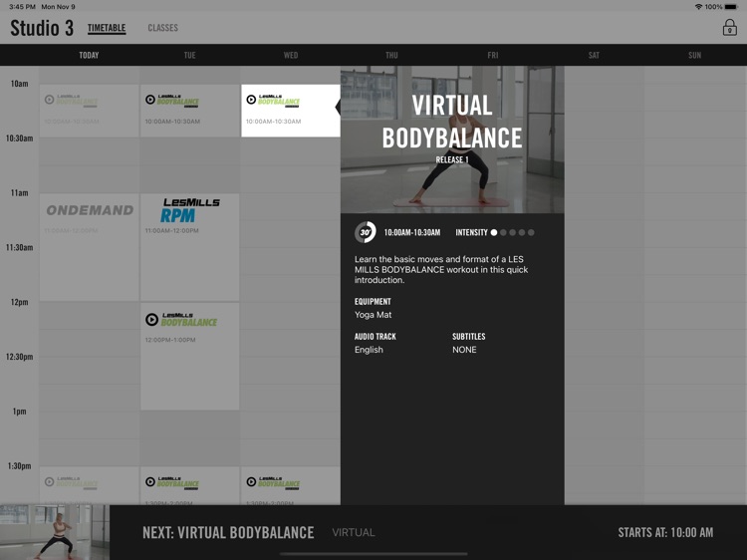Open Wednesday's 1:30PM BodyBalance class

click(x=291, y=485)
